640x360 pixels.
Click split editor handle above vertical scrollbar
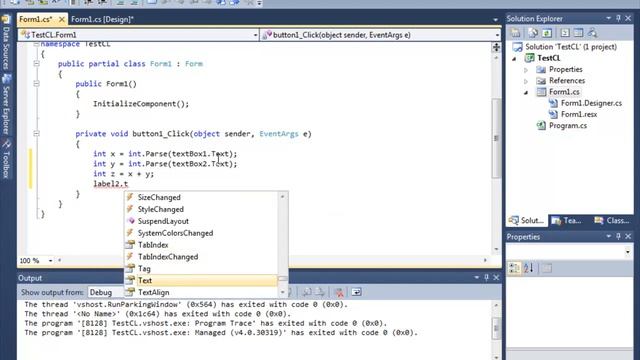point(496,47)
